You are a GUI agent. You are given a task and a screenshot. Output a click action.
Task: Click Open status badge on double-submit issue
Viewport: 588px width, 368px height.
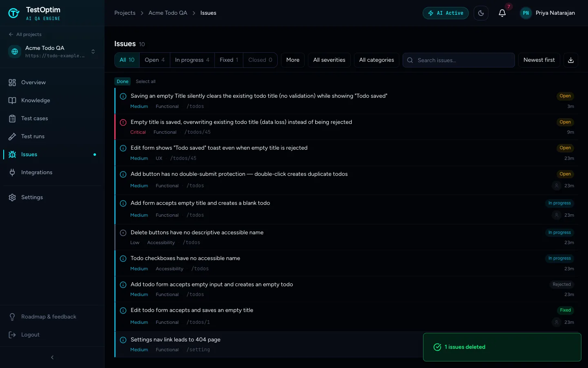tap(565, 174)
